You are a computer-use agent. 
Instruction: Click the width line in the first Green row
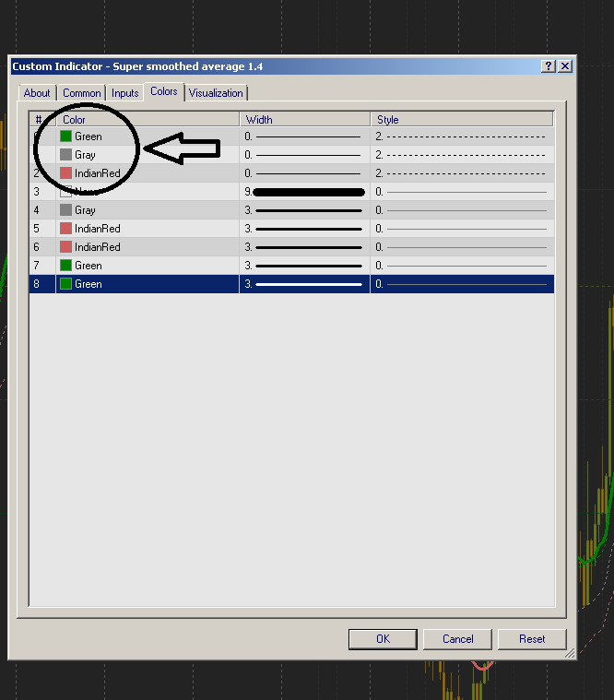(x=308, y=136)
